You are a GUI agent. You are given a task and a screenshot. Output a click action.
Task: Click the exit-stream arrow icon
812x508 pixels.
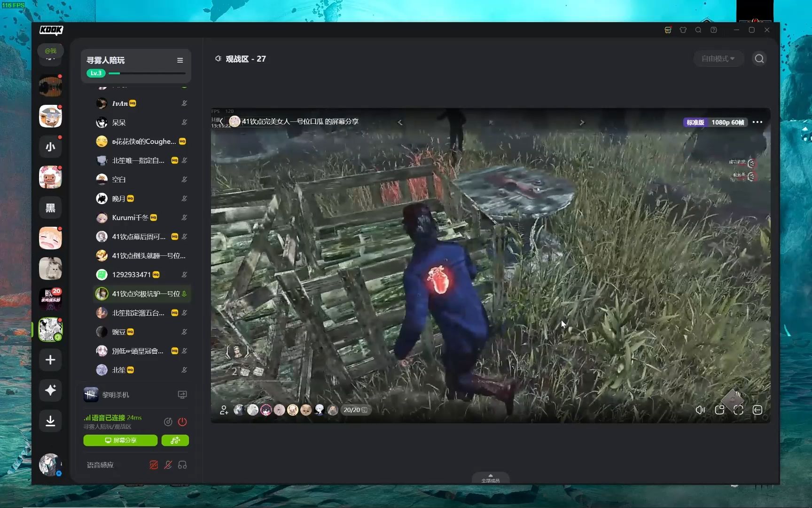(757, 410)
